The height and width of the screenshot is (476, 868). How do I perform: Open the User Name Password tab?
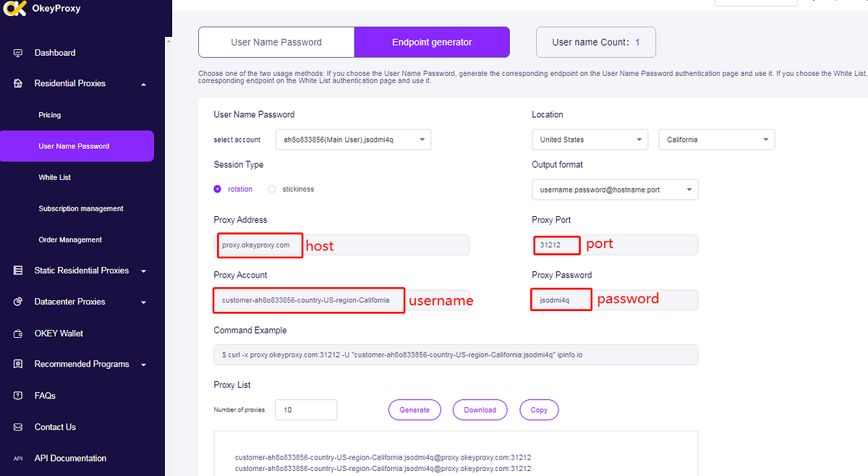(x=276, y=42)
